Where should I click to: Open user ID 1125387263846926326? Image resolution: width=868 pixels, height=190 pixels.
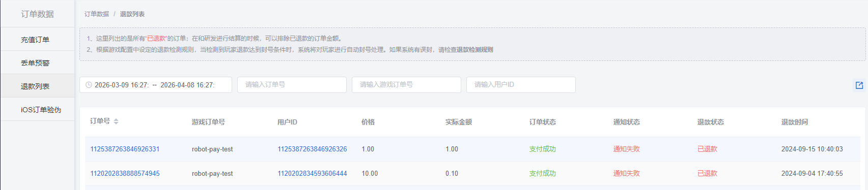coord(312,149)
